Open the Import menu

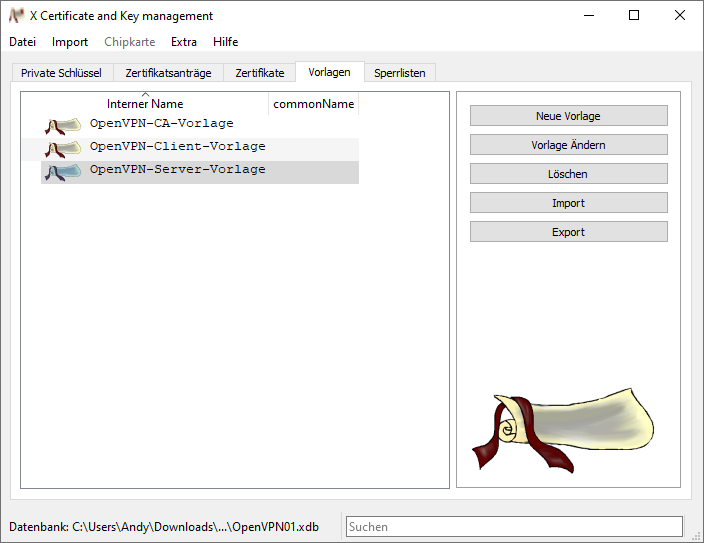[70, 42]
